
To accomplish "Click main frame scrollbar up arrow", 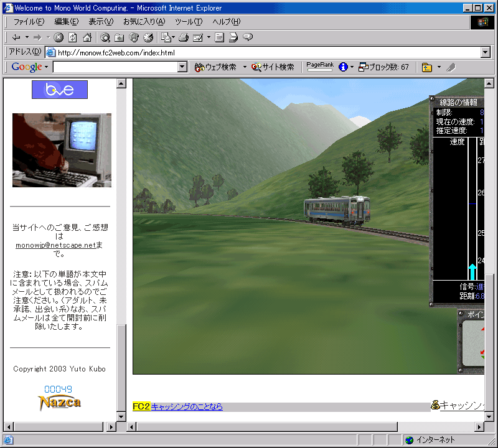I will point(489,83).
